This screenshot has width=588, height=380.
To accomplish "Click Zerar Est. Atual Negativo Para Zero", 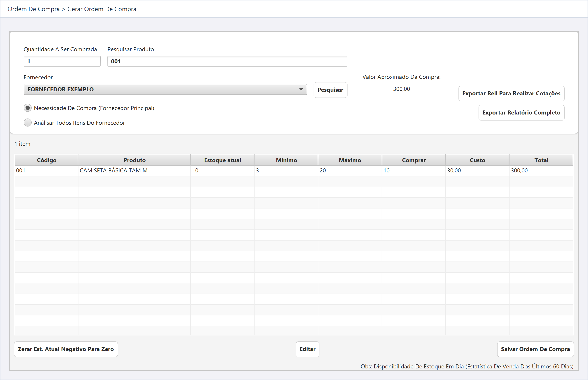I will tap(66, 349).
